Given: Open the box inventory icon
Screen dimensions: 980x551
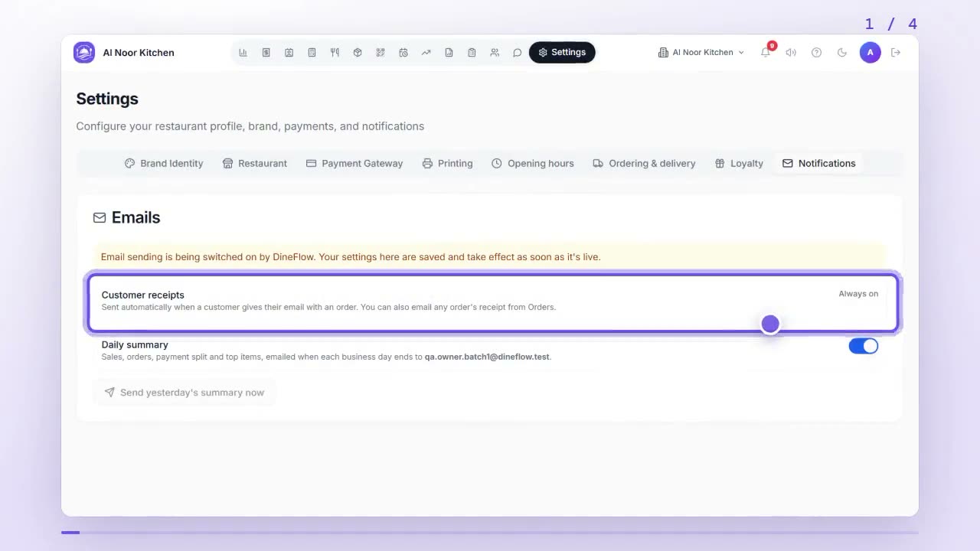Looking at the screenshot, I should tap(358, 53).
